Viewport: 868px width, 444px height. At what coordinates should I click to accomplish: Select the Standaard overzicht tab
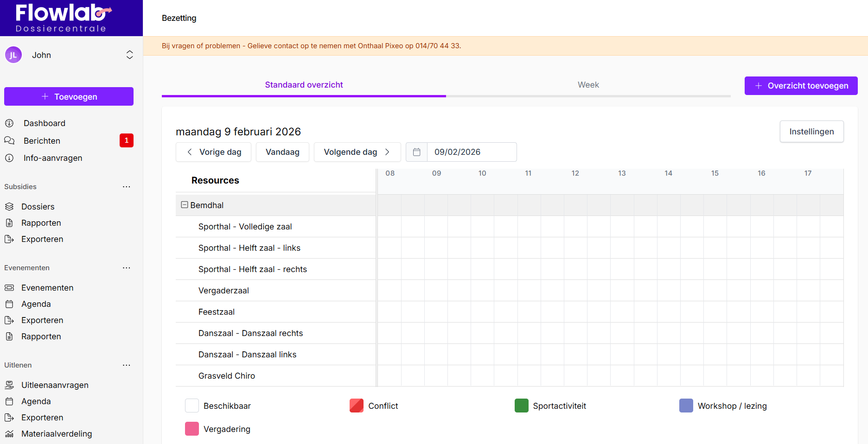304,85
